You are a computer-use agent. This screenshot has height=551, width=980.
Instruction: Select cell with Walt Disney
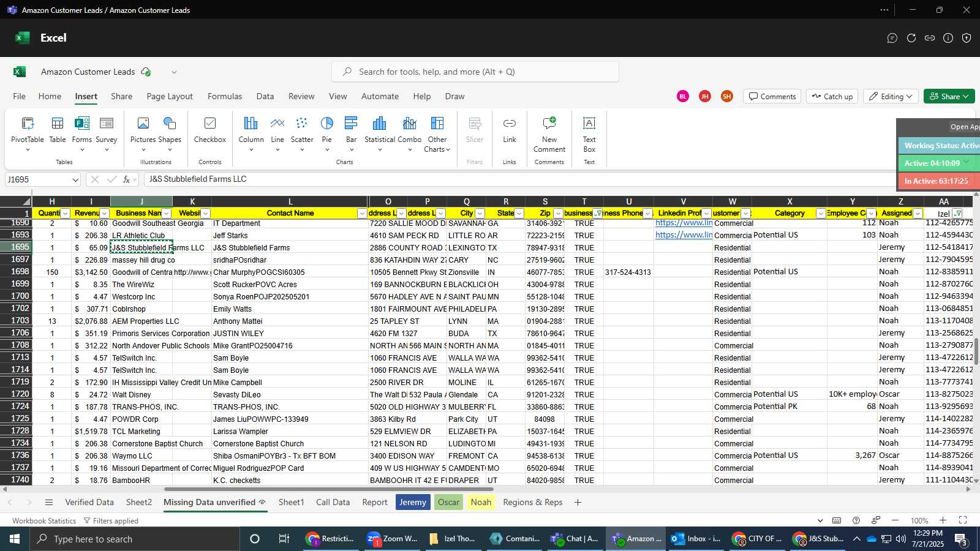click(x=141, y=395)
